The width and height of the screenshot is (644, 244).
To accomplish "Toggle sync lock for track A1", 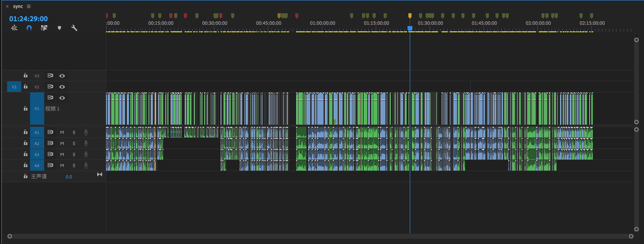I will pyautogui.click(x=50, y=132).
